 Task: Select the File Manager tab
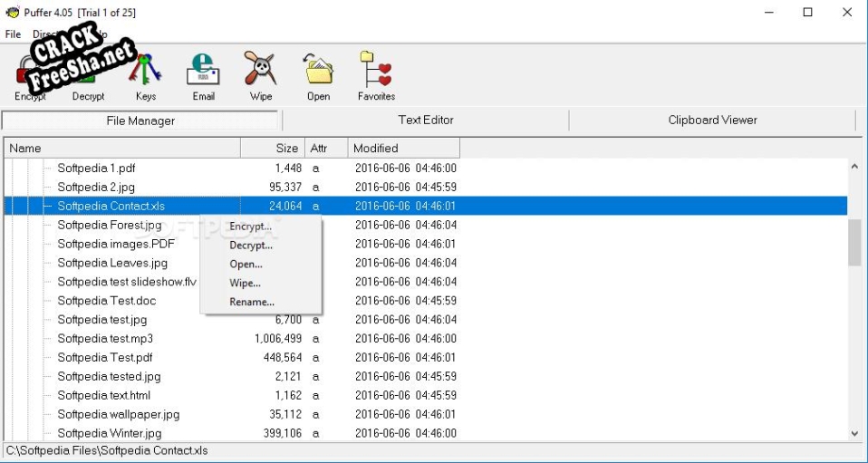click(x=140, y=121)
